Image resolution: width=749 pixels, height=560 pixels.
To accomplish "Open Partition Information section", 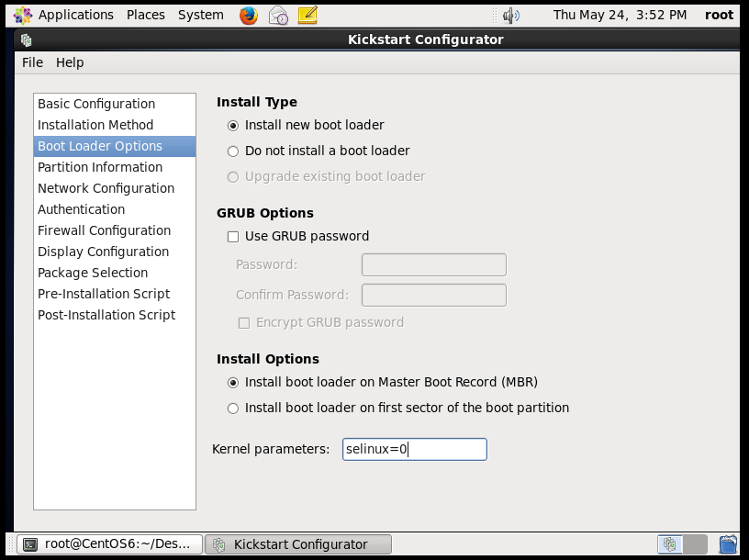I will click(115, 167).
